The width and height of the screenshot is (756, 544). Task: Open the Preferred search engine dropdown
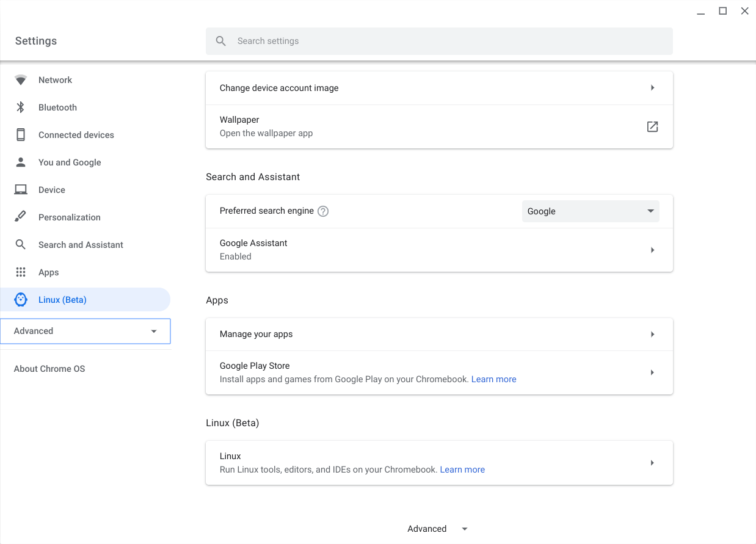coord(591,211)
